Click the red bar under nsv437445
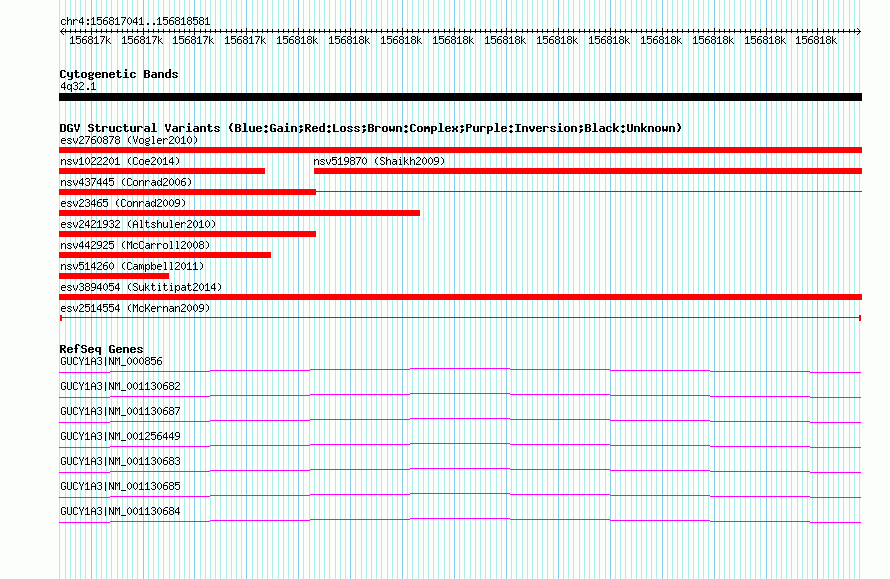This screenshot has width=890, height=579. click(x=187, y=192)
